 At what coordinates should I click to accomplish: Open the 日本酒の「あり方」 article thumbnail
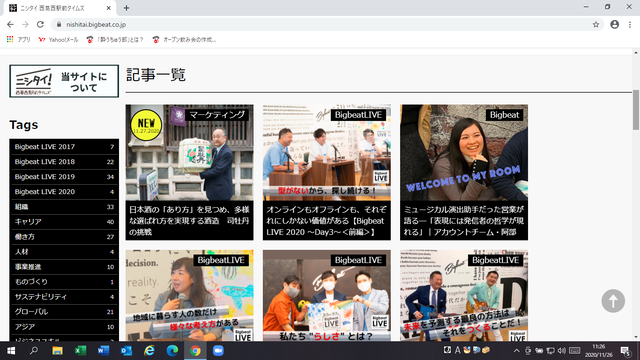click(x=189, y=153)
